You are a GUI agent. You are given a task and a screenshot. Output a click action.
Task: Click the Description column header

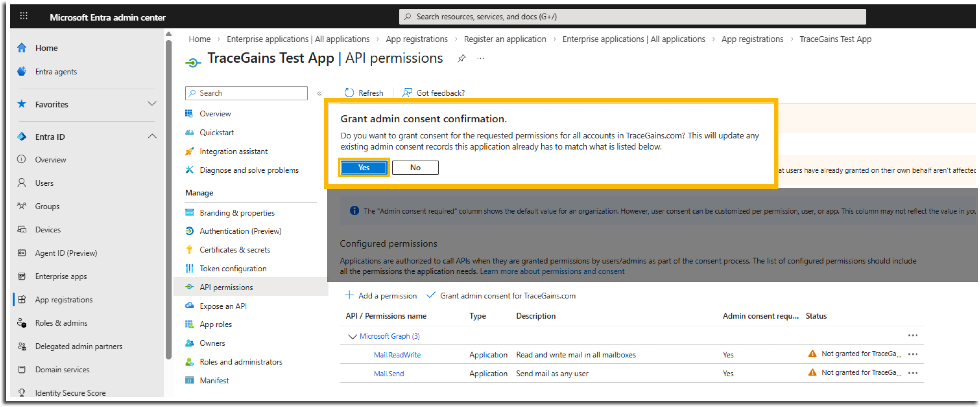click(536, 316)
